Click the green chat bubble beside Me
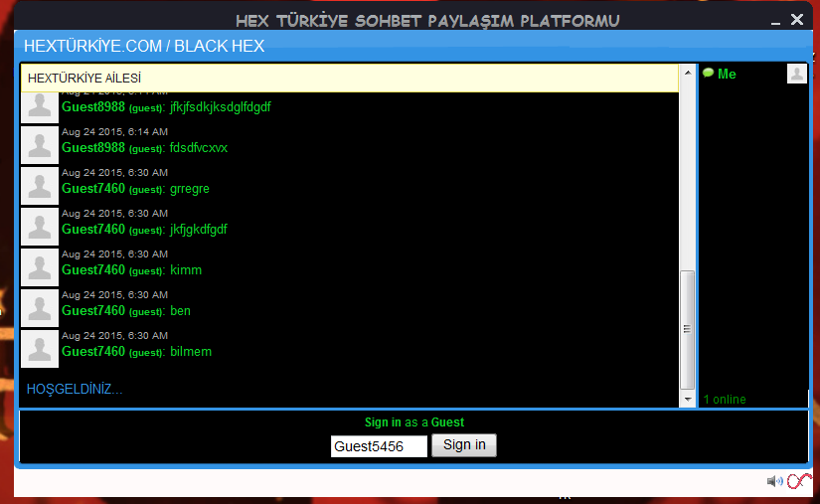The width and height of the screenshot is (820, 504). click(x=708, y=73)
